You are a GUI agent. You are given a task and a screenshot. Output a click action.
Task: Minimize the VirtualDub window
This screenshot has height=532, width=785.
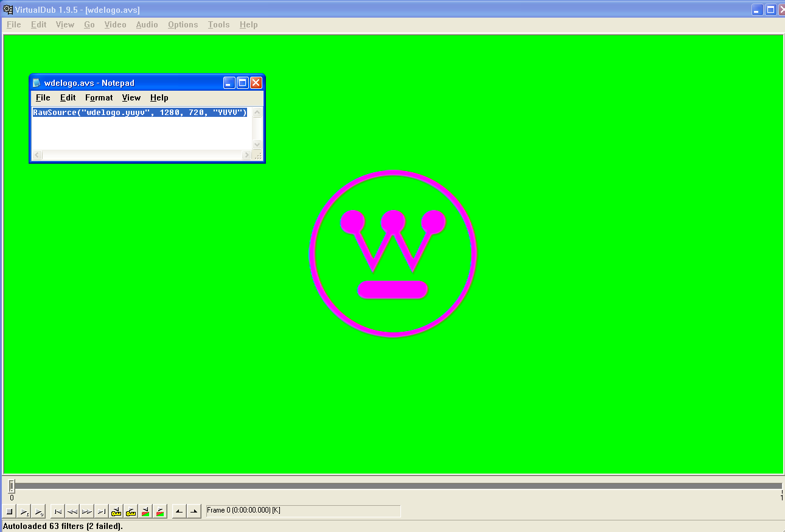[x=758, y=10]
